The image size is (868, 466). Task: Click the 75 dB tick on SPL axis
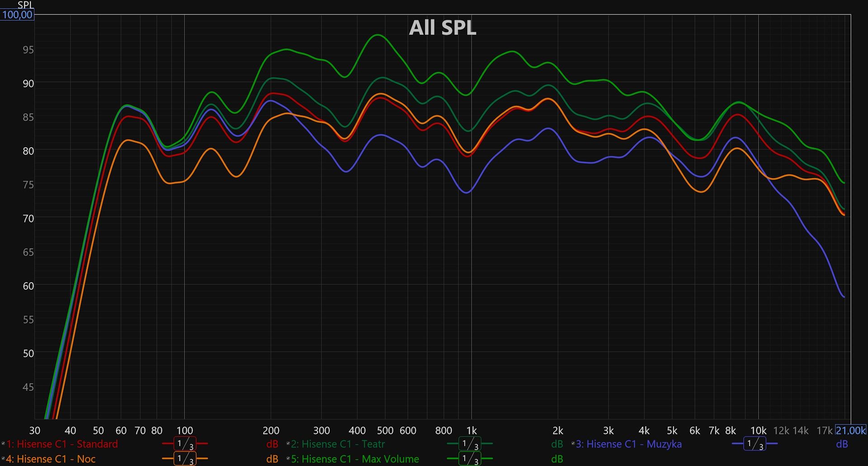(28, 184)
